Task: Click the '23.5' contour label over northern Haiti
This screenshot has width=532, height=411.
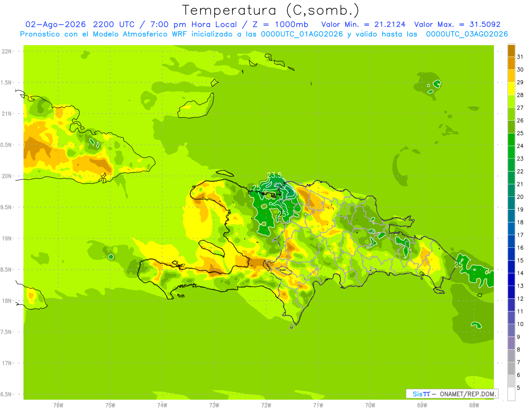Action: pos(274,175)
